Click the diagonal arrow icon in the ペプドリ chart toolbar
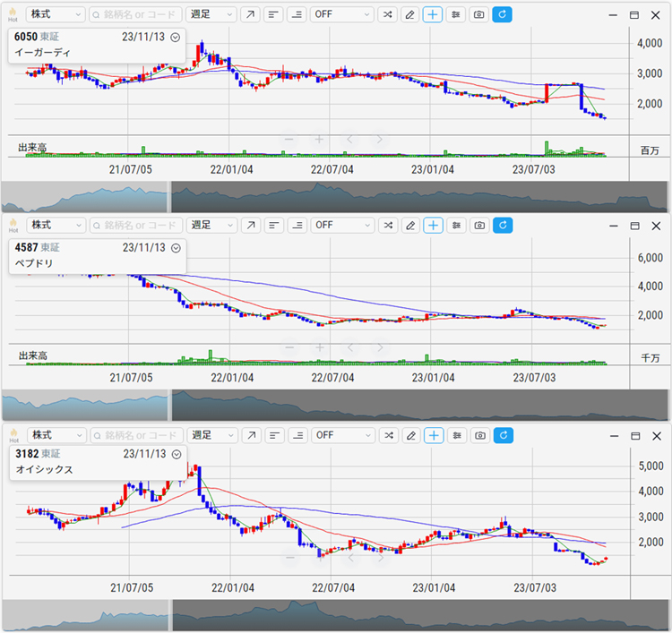The width and height of the screenshot is (672, 633). pyautogui.click(x=250, y=225)
